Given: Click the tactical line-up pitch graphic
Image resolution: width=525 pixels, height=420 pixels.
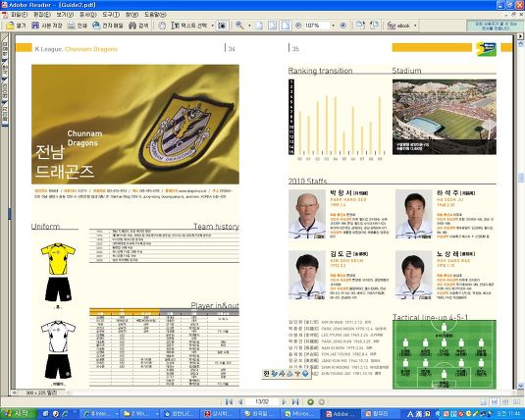Looking at the screenshot, I should [445, 354].
